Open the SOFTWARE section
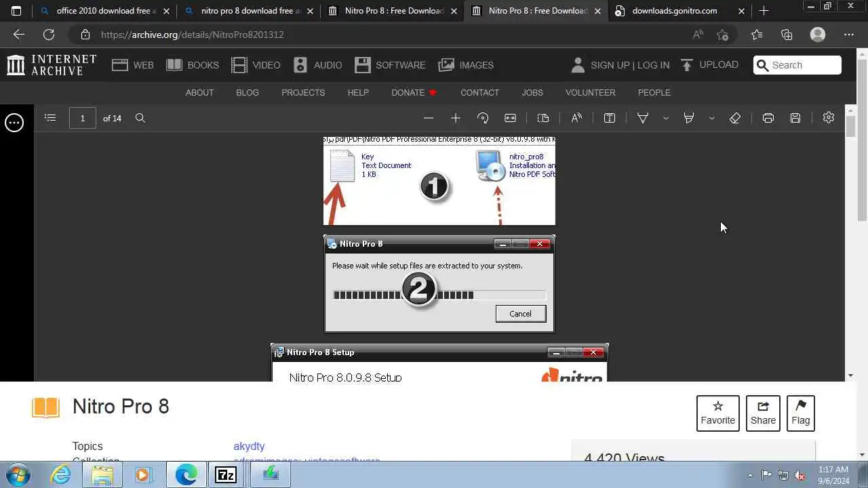Viewport: 868px width, 488px height. coord(390,65)
